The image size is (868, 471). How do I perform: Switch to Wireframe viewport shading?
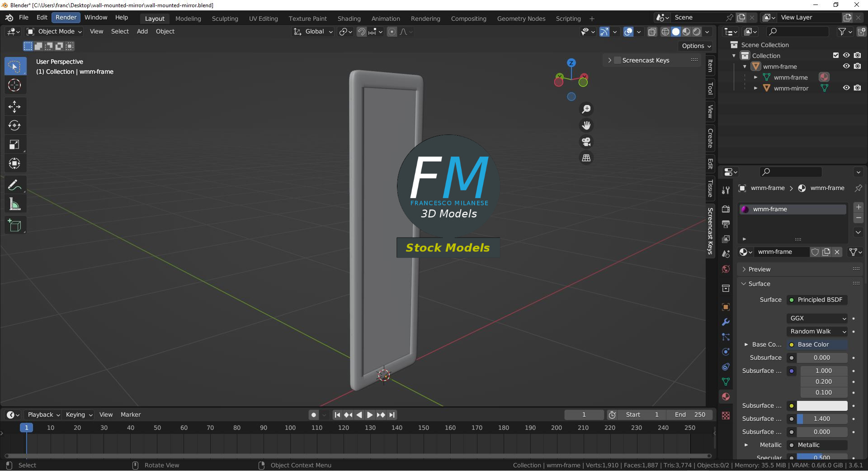tap(665, 32)
